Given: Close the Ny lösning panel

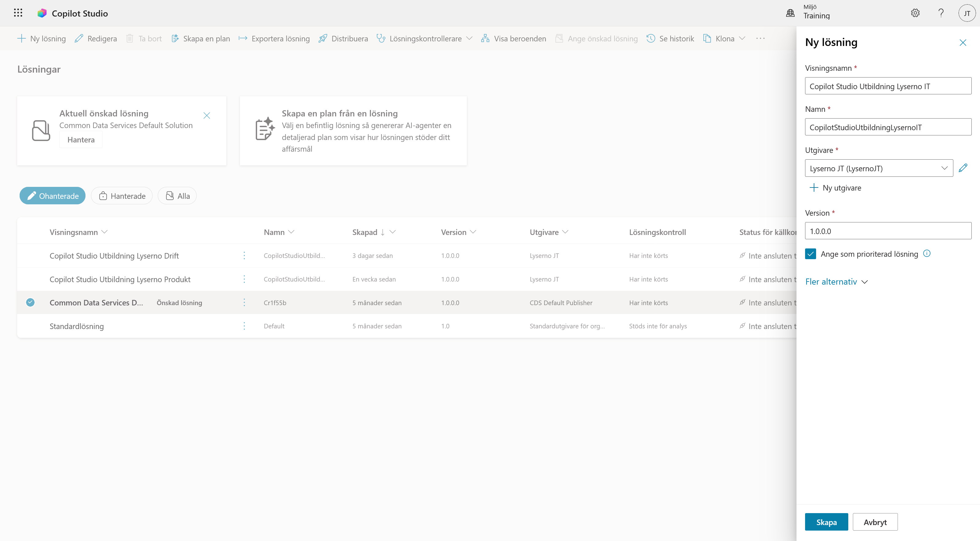Looking at the screenshot, I should click(963, 42).
